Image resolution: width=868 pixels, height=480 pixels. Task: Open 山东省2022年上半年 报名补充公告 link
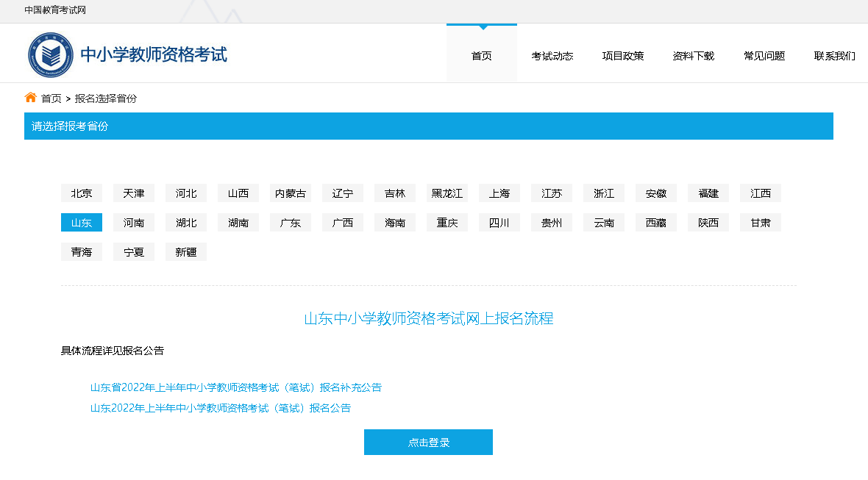click(x=235, y=387)
